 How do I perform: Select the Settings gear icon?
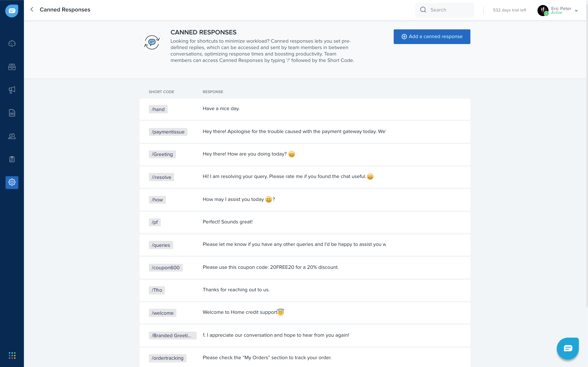[12, 183]
